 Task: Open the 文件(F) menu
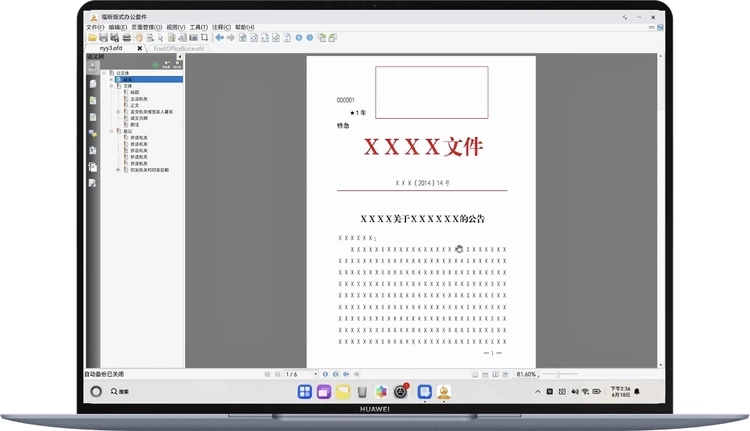95,27
